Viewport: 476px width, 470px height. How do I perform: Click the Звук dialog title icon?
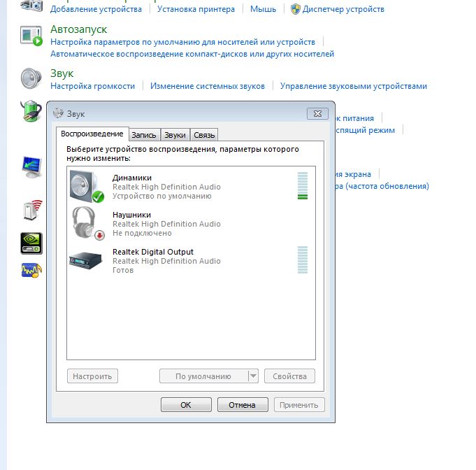pos(58,113)
